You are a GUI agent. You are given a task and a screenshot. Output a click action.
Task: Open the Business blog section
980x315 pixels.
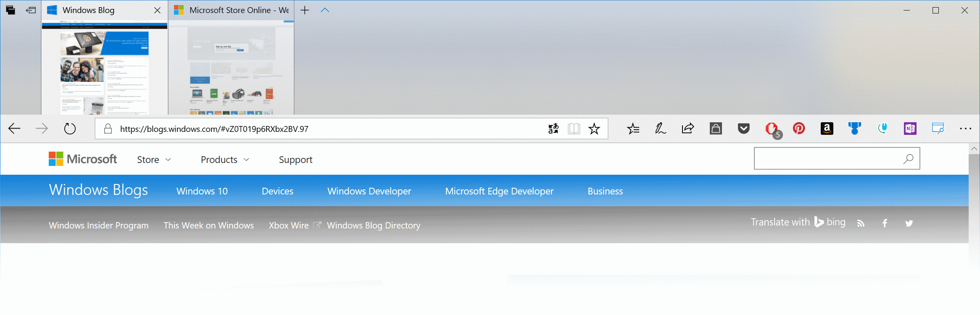(x=605, y=191)
